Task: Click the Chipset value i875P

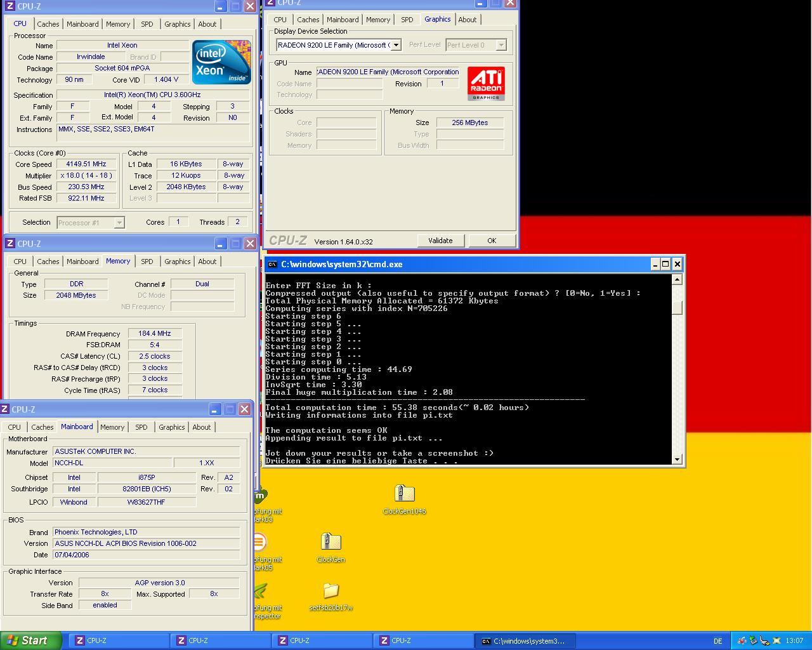Action: (147, 477)
